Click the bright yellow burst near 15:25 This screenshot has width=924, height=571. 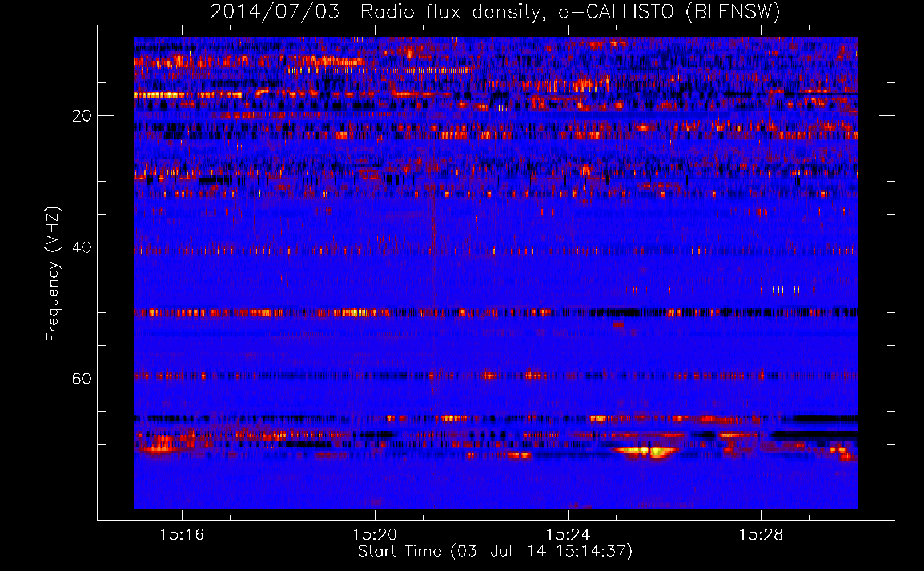click(645, 451)
